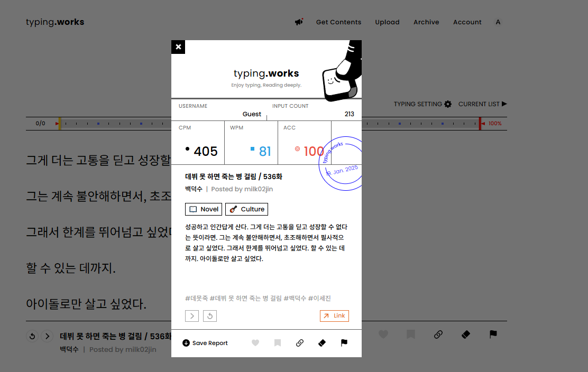Click background line 아이돌로만 살고 싶었다.
The width and height of the screenshot is (588, 372).
click(x=86, y=304)
